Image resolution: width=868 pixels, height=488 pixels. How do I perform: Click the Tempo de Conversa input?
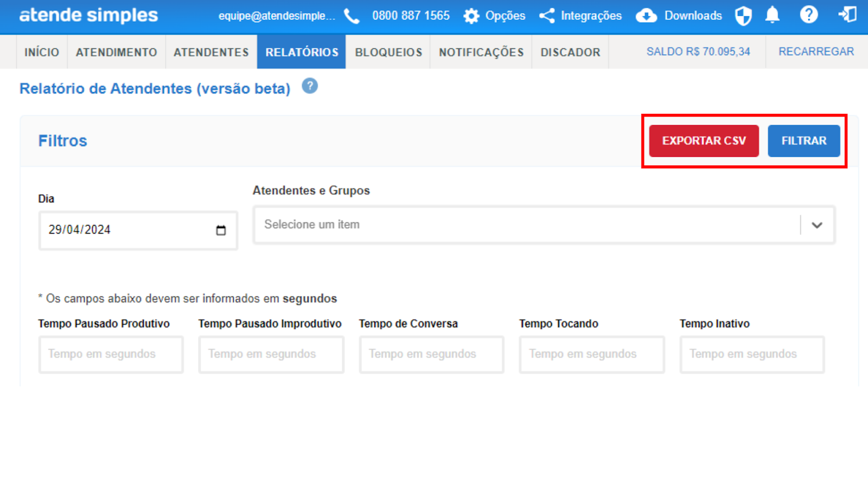(431, 355)
